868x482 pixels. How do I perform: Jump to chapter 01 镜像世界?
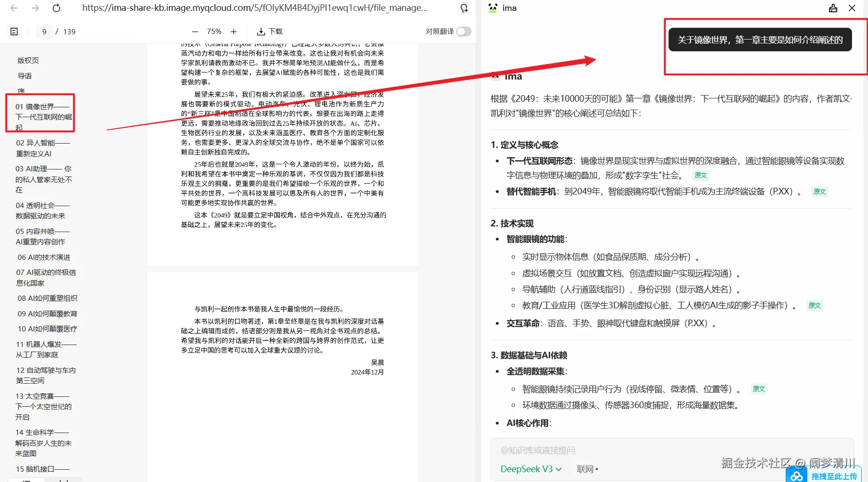click(43, 117)
